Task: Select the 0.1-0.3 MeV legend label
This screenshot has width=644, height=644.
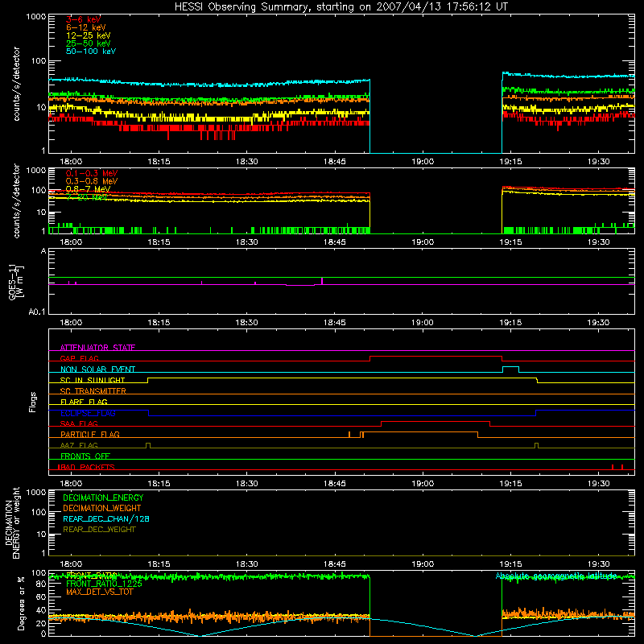Action: (92, 173)
